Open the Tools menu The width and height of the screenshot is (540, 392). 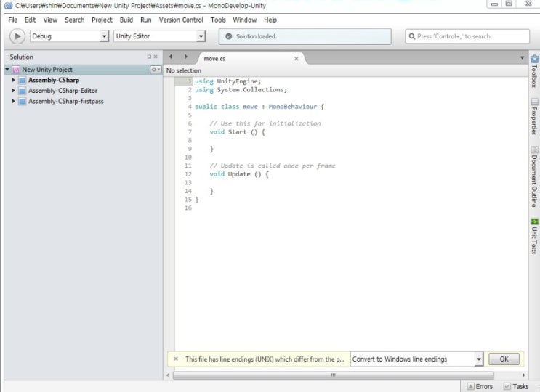click(218, 20)
